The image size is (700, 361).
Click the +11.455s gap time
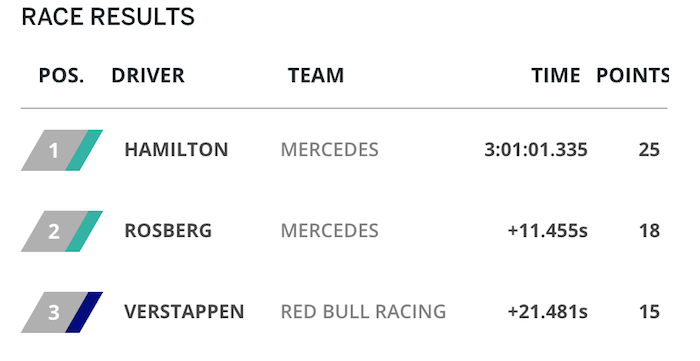click(548, 231)
